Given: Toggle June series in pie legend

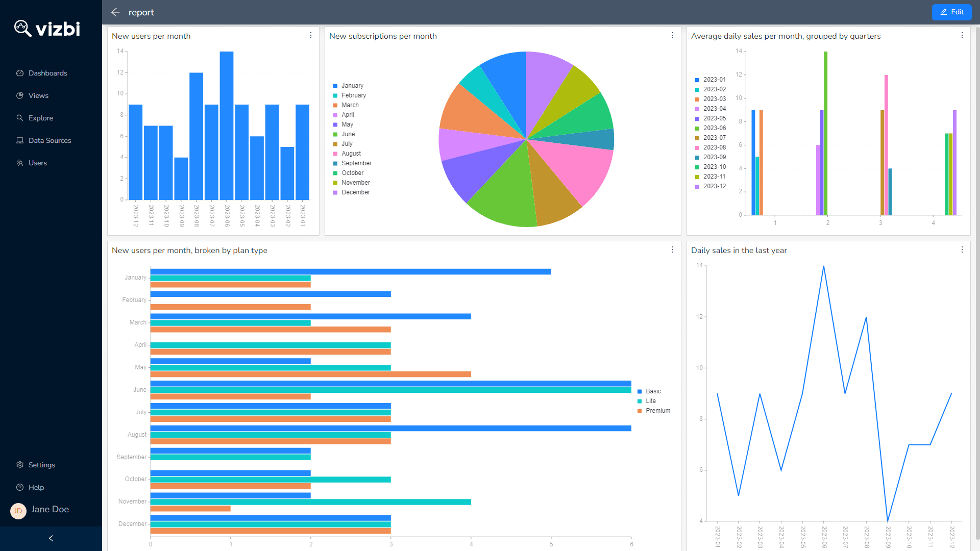Looking at the screenshot, I should coord(344,134).
